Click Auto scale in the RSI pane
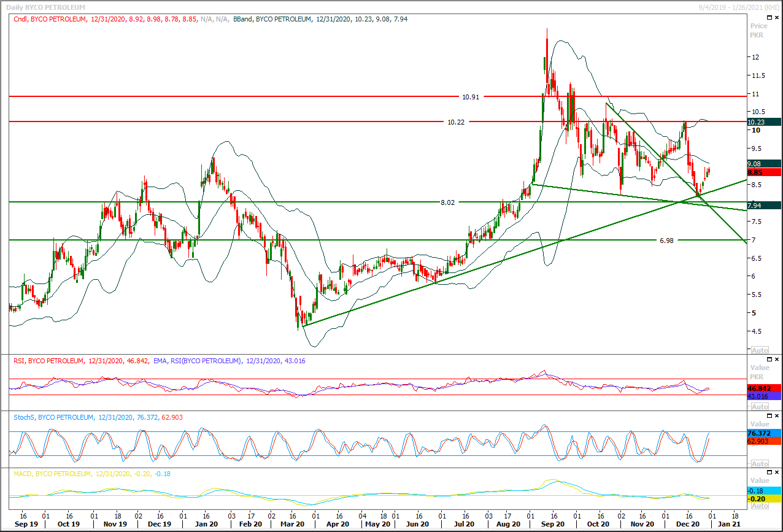783x532 pixels. pos(760,407)
